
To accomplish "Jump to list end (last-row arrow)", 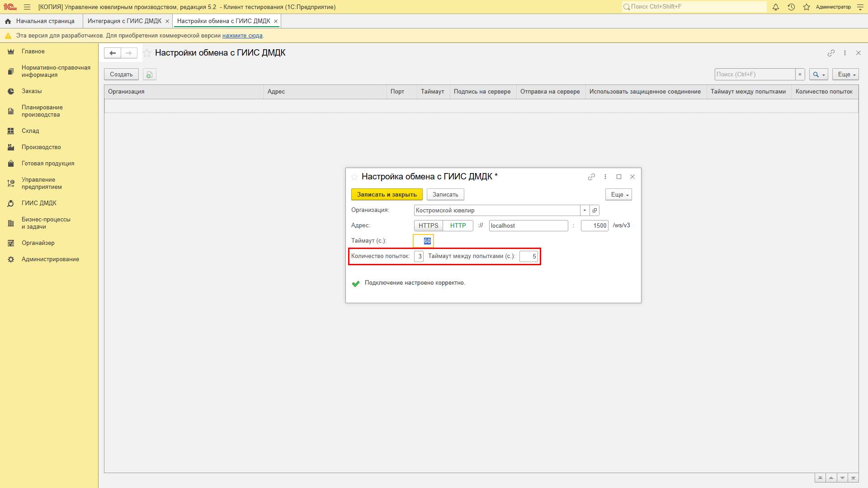I will coord(853,478).
